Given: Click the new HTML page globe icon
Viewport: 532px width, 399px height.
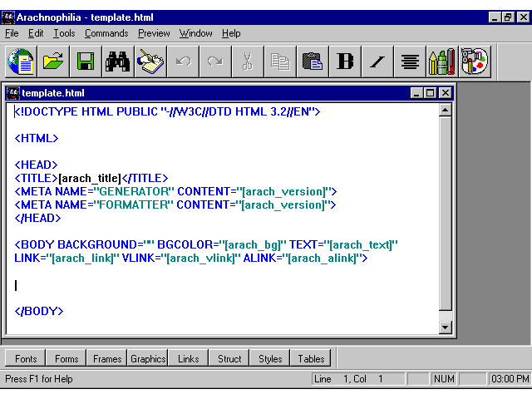Looking at the screenshot, I should (x=21, y=61).
